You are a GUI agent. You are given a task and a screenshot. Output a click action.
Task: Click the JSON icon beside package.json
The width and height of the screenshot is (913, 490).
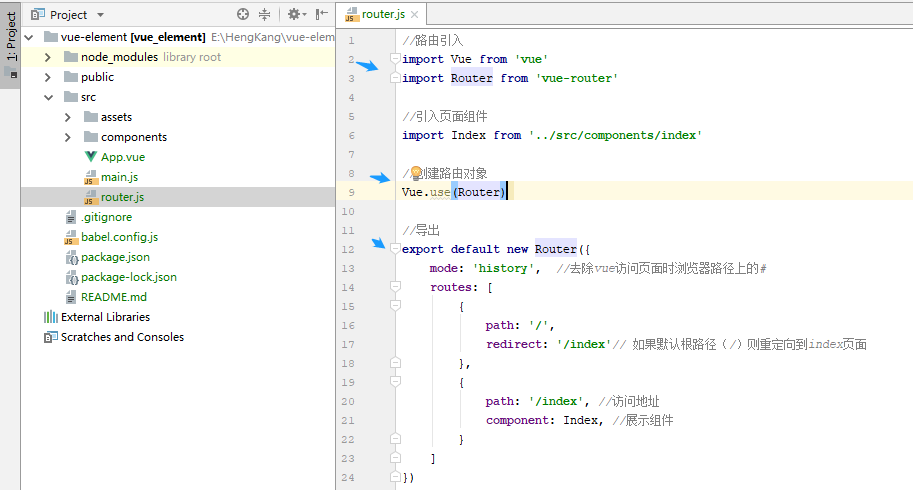[71, 257]
